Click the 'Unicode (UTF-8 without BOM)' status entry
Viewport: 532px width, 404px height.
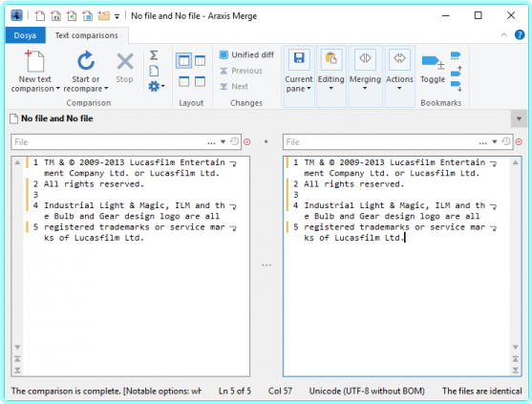click(x=367, y=392)
